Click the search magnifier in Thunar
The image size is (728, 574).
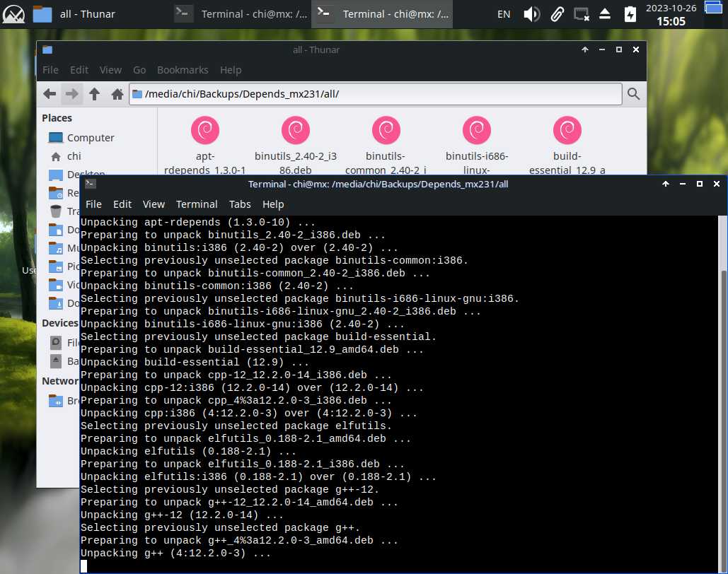(633, 94)
